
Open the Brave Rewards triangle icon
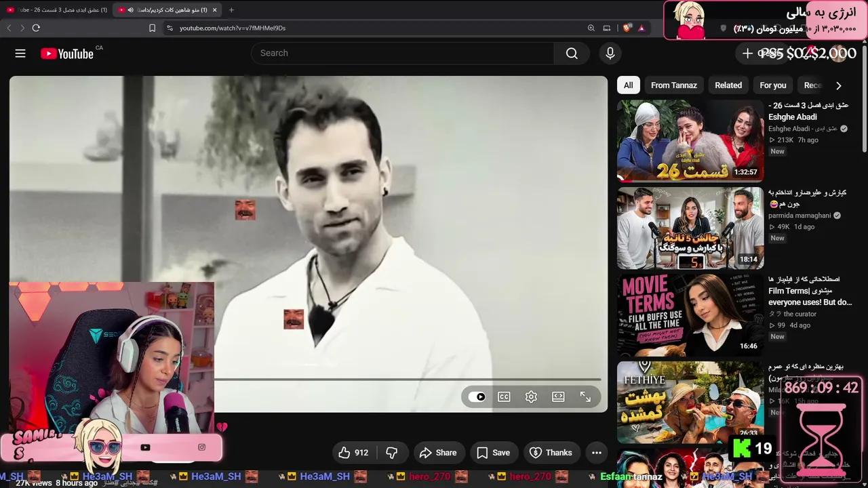coord(641,28)
